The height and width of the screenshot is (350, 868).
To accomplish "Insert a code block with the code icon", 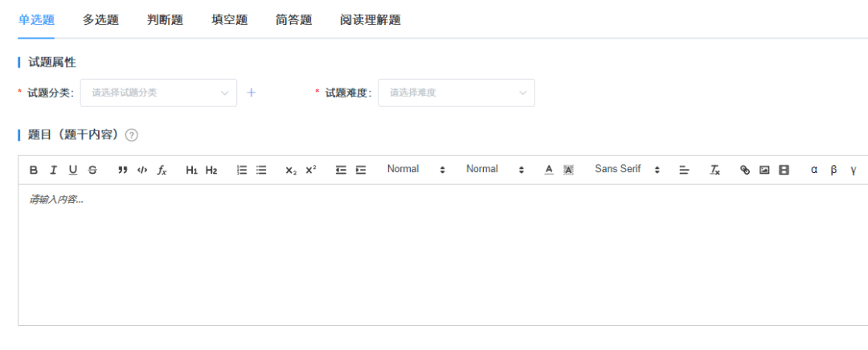I will point(142,170).
